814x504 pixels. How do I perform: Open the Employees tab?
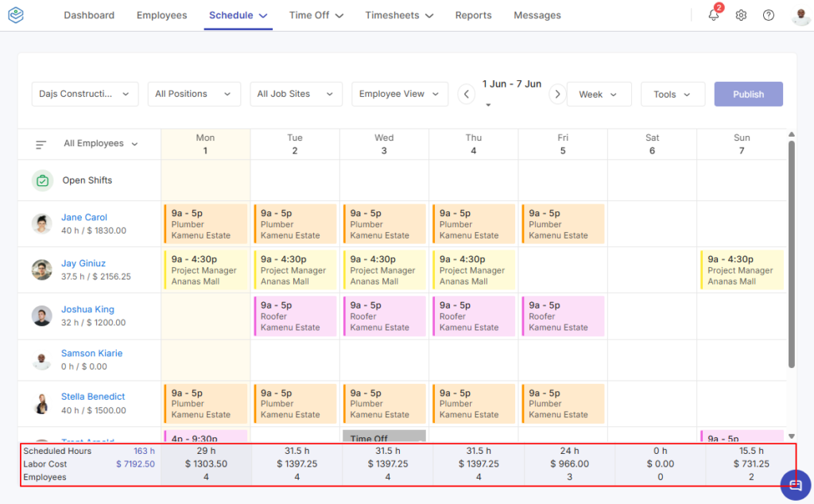161,15
